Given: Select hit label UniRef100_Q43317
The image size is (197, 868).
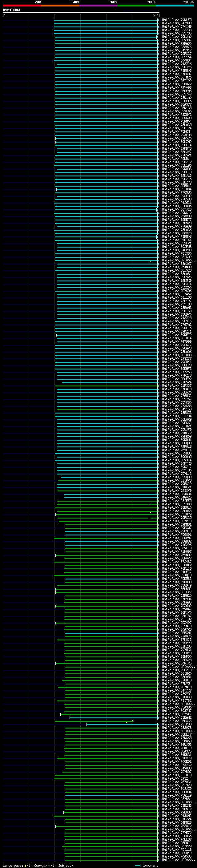Looking at the screenshot, I should point(177,50).
